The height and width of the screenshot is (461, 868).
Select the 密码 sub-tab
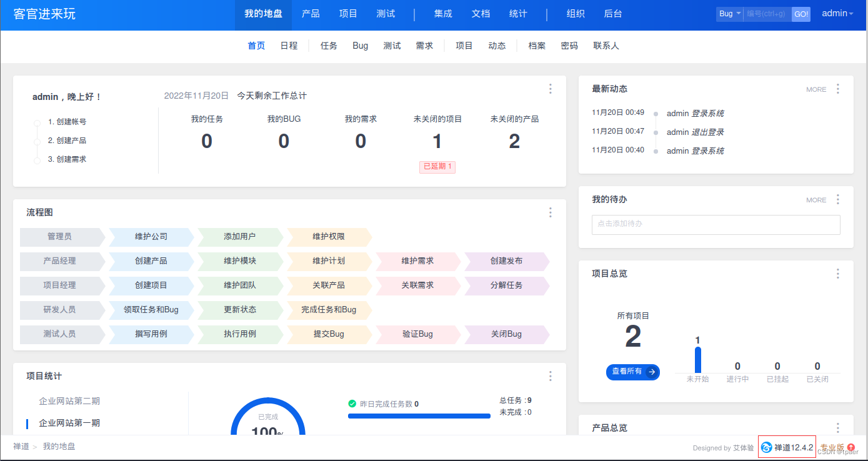tap(569, 46)
